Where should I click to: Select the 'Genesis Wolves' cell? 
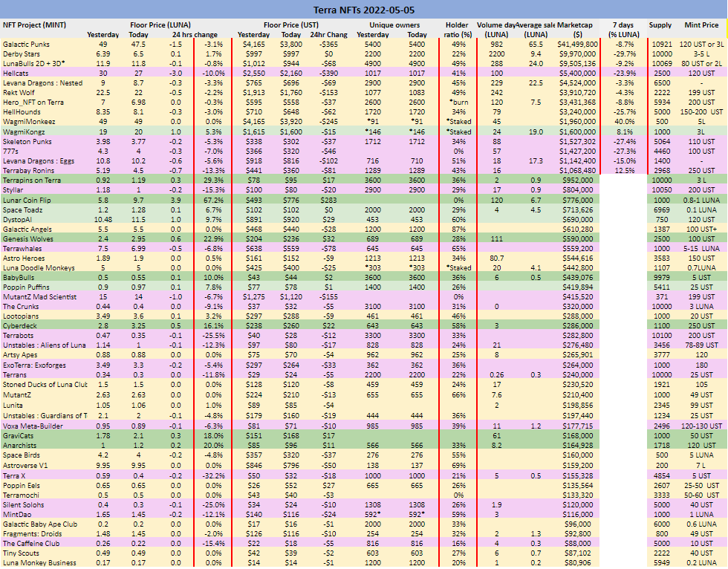click(28, 239)
